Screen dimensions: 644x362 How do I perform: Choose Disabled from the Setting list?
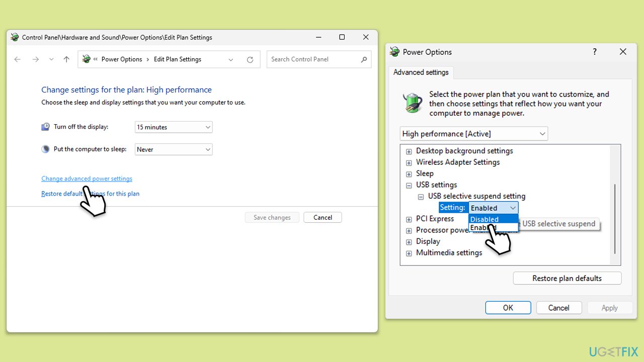(x=494, y=219)
